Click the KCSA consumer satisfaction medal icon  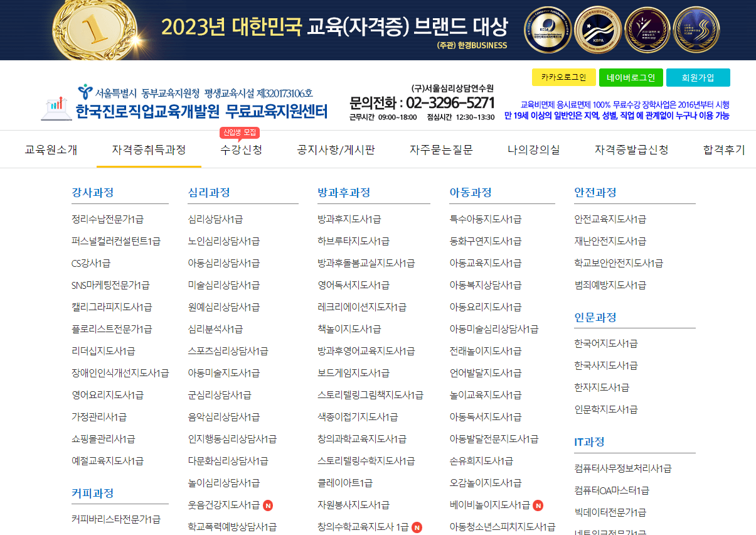547,30
